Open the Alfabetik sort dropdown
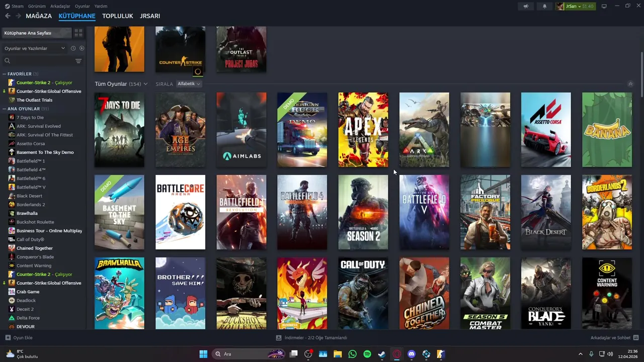This screenshot has width=644, height=362. (189, 84)
